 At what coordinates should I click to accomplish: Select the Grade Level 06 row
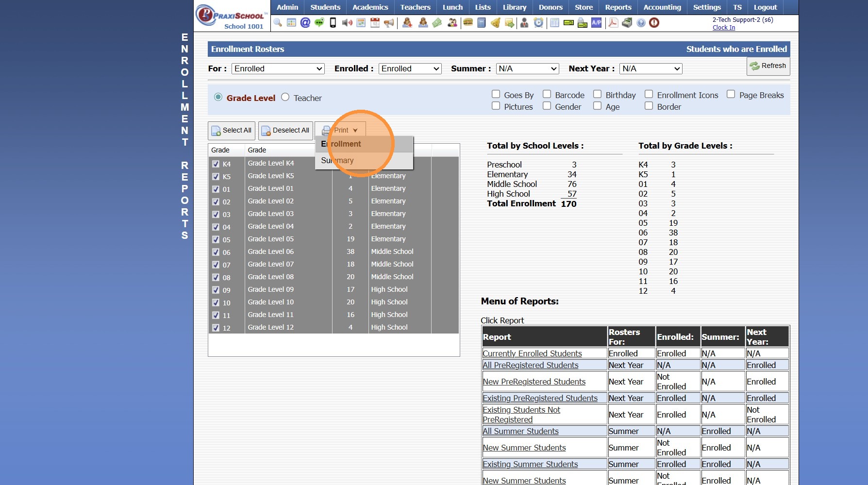(334, 251)
